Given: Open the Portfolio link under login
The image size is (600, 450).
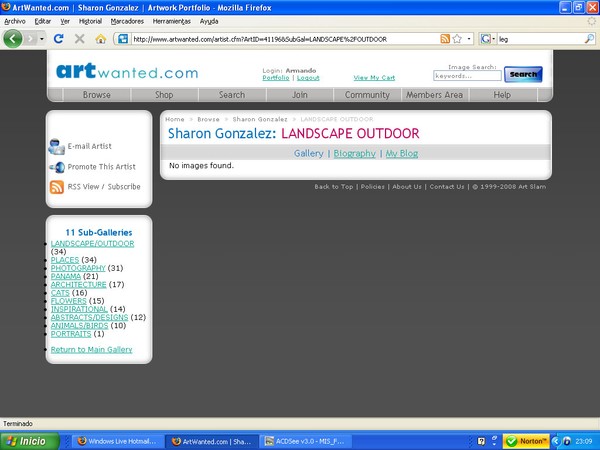Looking at the screenshot, I should pos(276,78).
